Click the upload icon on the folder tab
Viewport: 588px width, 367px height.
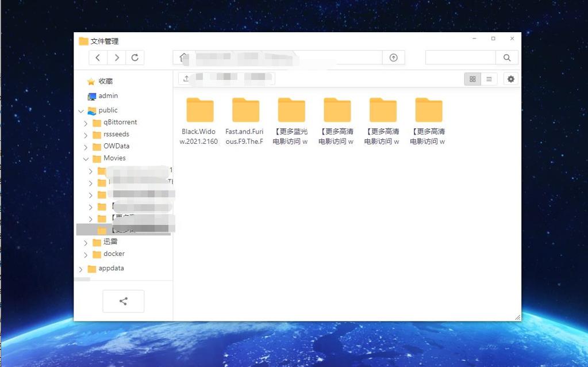pyautogui.click(x=185, y=78)
